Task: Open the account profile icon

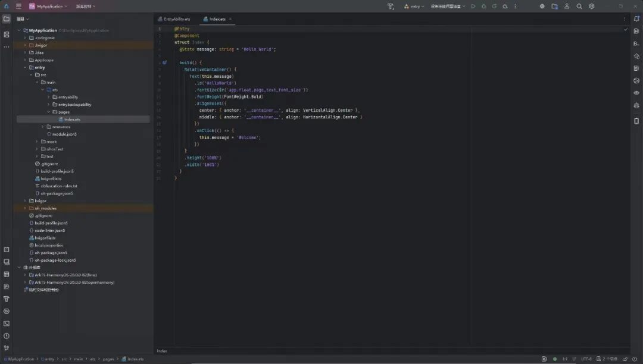Action: click(x=567, y=6)
